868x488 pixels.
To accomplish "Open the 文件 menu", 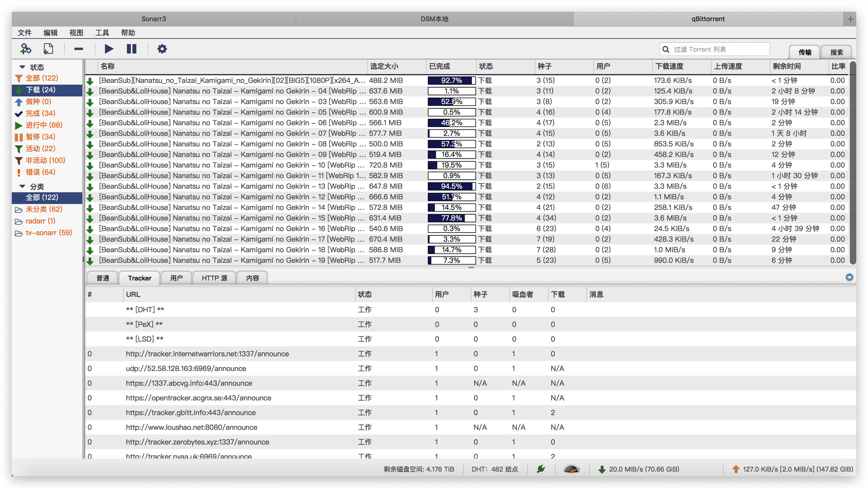I will (25, 33).
